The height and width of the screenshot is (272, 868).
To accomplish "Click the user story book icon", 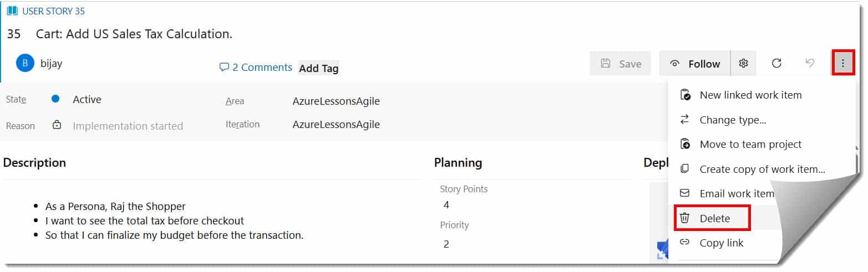I will coord(12,11).
